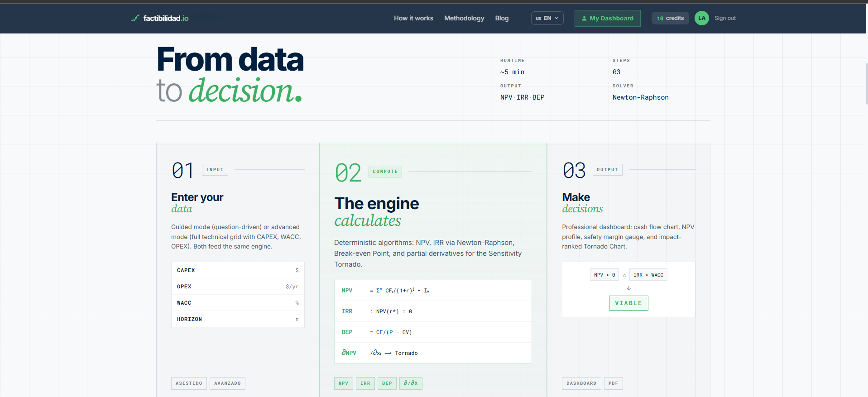Sign out of the account
This screenshot has width=868, height=397.
(x=725, y=18)
